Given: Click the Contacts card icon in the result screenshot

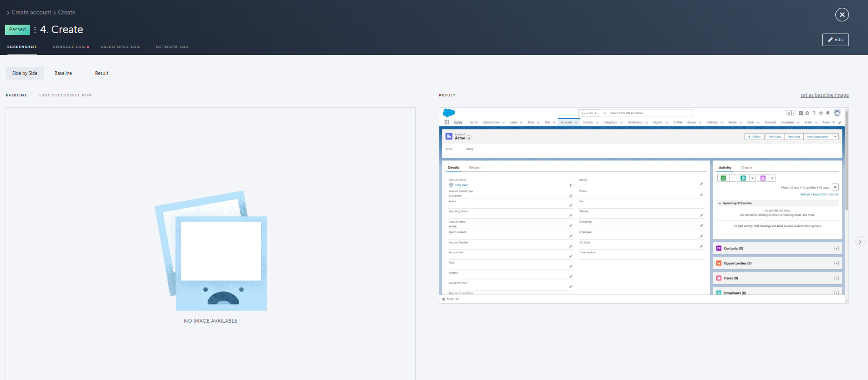Looking at the screenshot, I should click(x=719, y=249).
